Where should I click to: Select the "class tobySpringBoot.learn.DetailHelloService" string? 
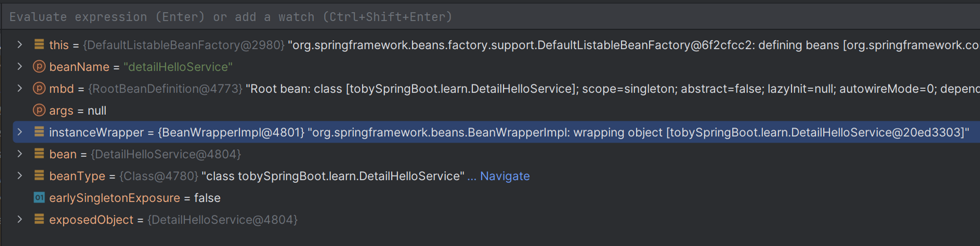333,176
